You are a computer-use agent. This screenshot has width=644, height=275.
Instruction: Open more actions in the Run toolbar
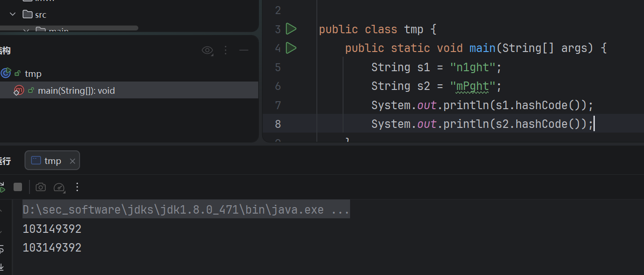(78, 187)
